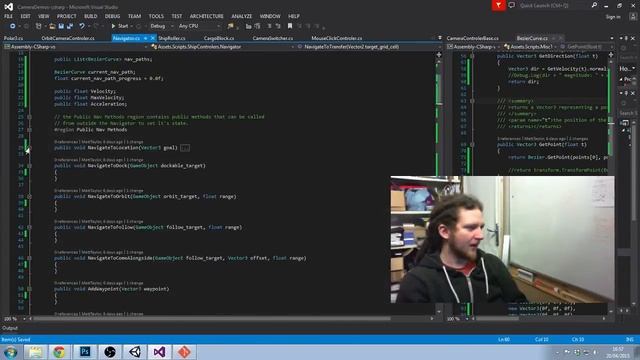Screen dimensions: 640x360
Task: Click the split editor handle above left scrollbar
Action: pyautogui.click(x=439, y=54)
